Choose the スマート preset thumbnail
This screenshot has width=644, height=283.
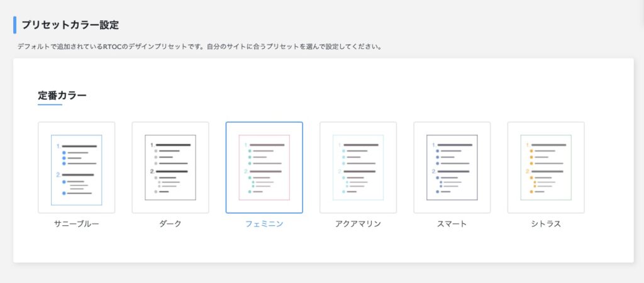click(452, 167)
